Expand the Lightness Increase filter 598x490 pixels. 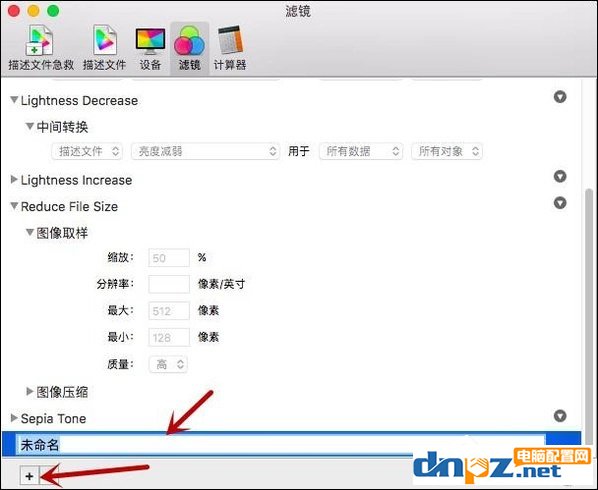[x=14, y=180]
